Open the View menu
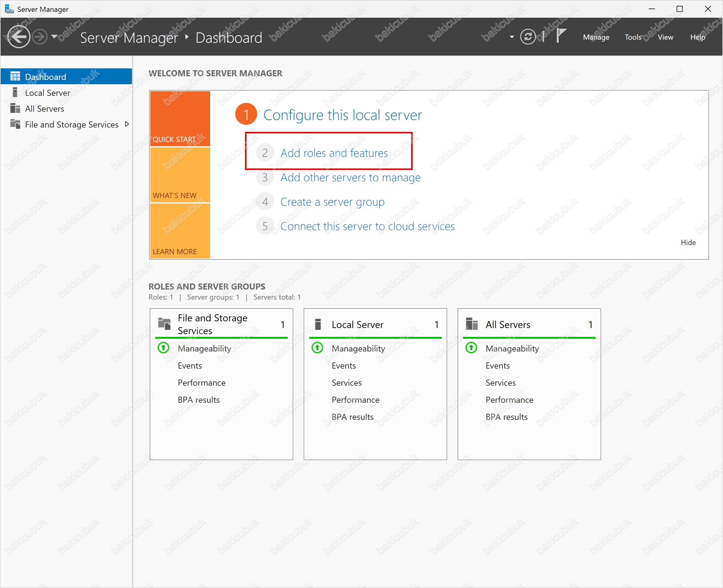 tap(665, 37)
